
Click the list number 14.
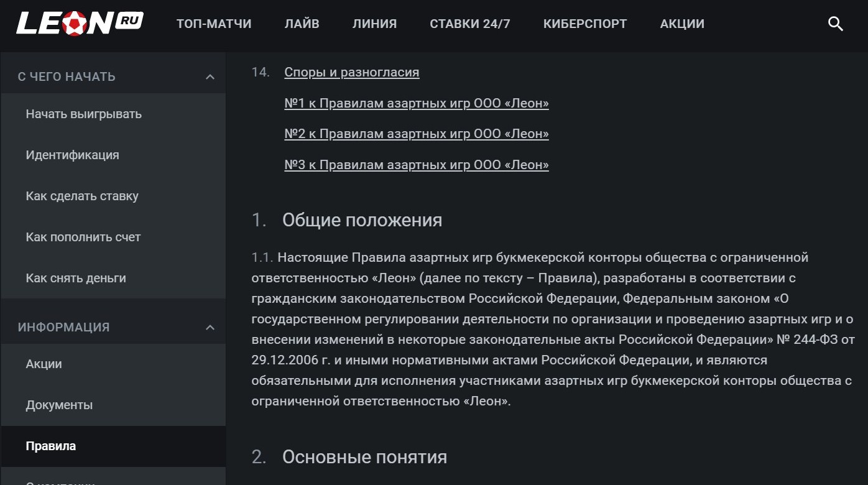[261, 72]
